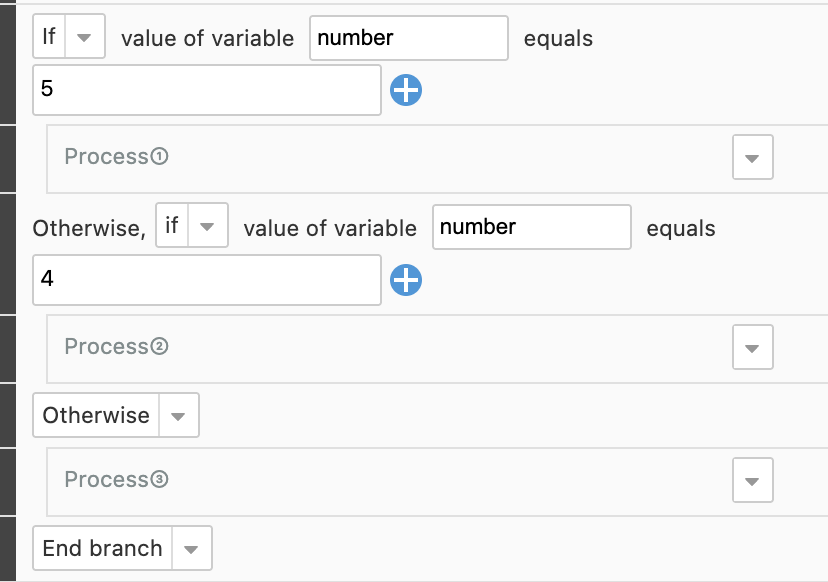Click the dark left gutter beside End branch
This screenshot has width=828, height=582.
point(8,549)
